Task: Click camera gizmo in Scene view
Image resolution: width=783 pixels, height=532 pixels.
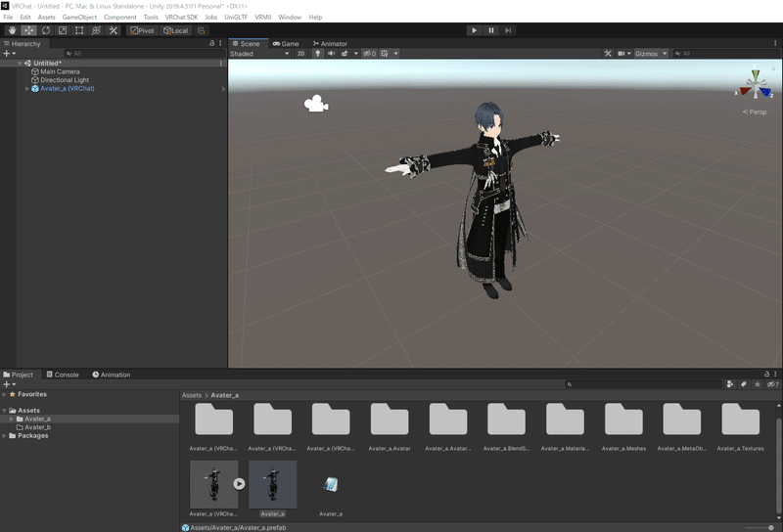Action: click(316, 104)
